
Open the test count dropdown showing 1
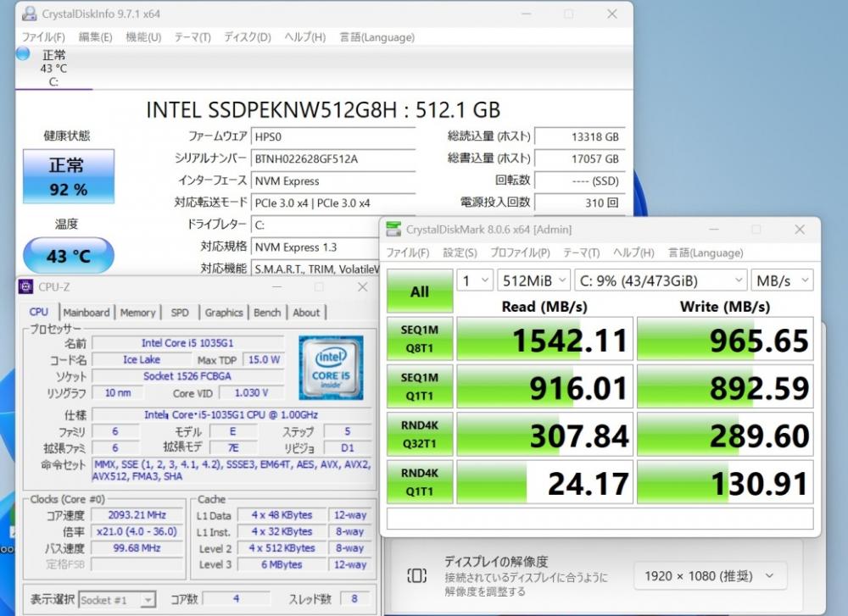click(475, 280)
